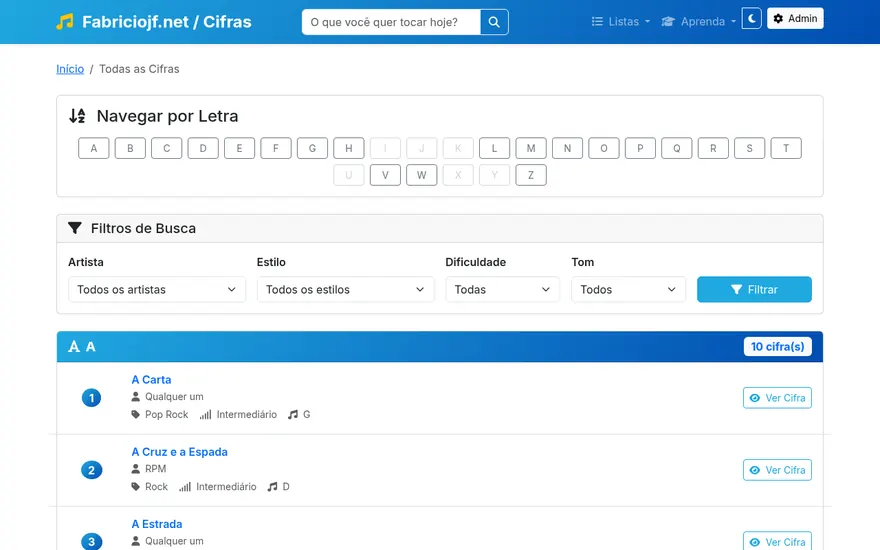Image resolution: width=880 pixels, height=550 pixels.
Task: Click the 'A A' section header icon
Action: tap(74, 347)
